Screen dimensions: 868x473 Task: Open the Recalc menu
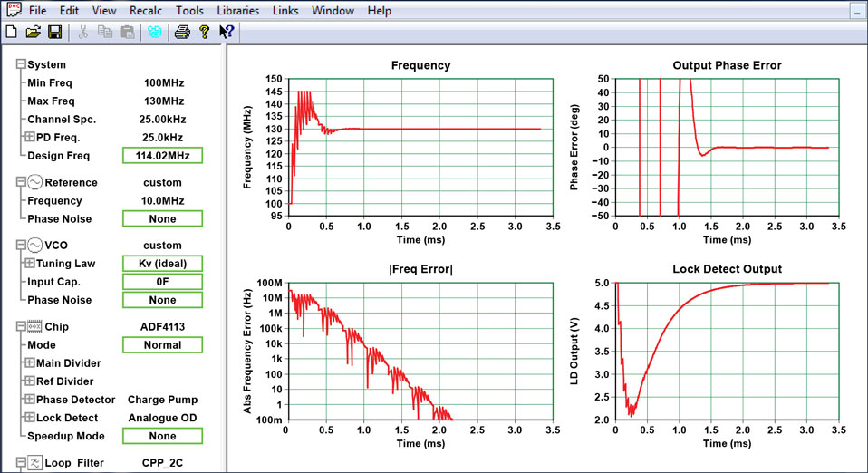146,11
